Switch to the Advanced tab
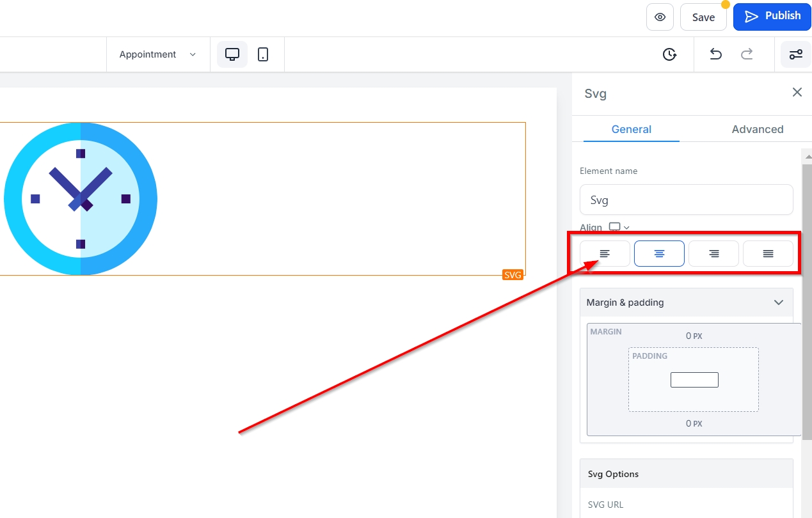 (x=757, y=129)
